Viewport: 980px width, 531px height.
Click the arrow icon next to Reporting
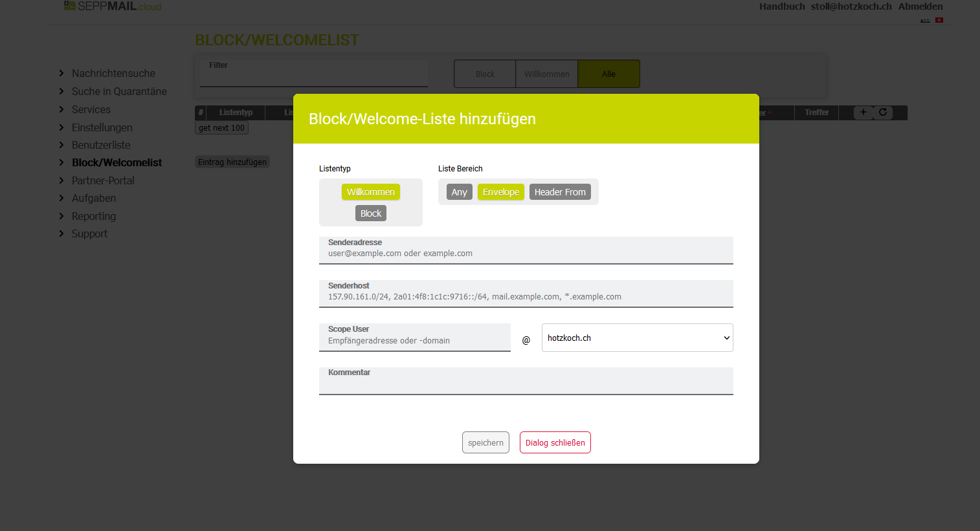61,216
